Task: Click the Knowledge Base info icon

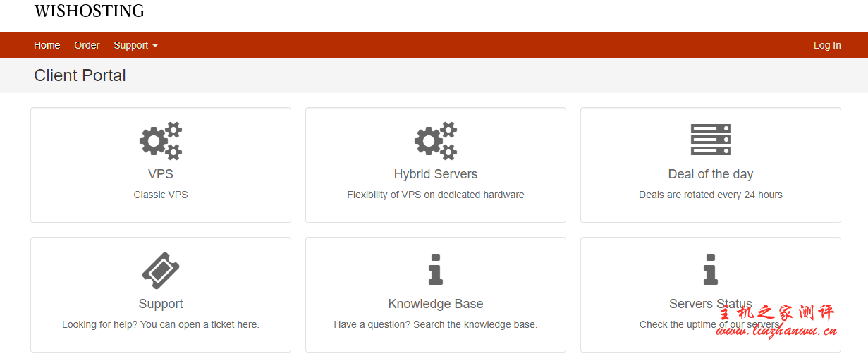Action: click(436, 269)
